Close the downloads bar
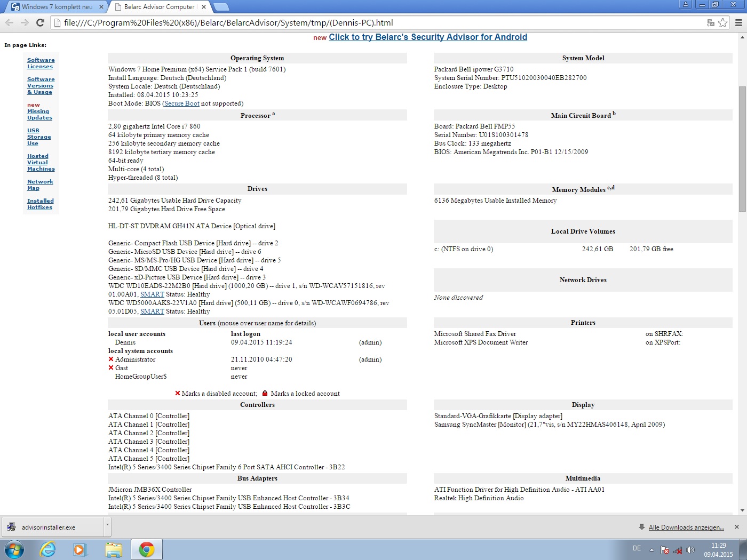Viewport: 747px width, 560px height. (737, 527)
